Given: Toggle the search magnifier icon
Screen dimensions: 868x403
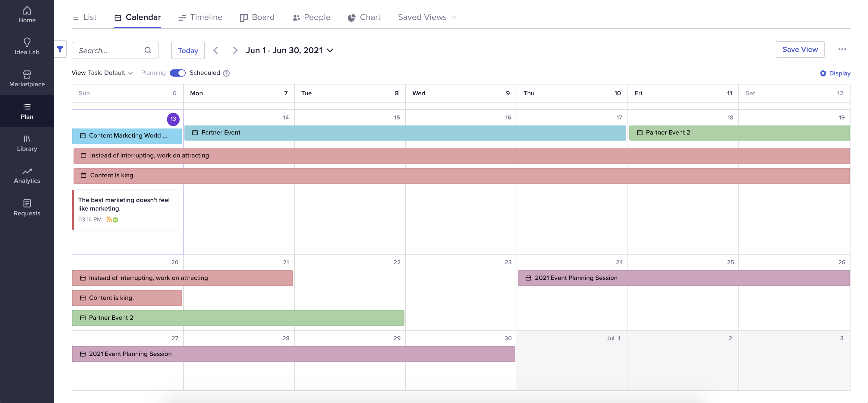Looking at the screenshot, I should click(x=148, y=50).
